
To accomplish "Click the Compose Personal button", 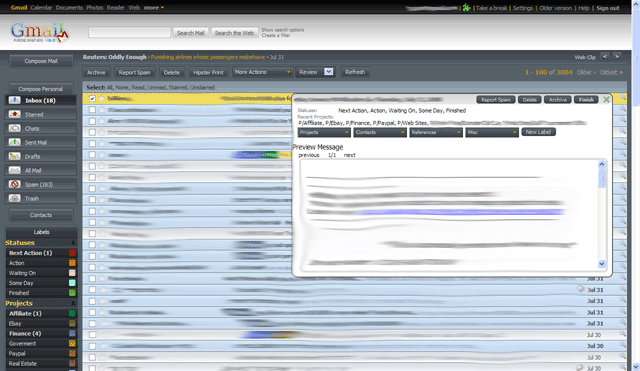I will tap(41, 89).
